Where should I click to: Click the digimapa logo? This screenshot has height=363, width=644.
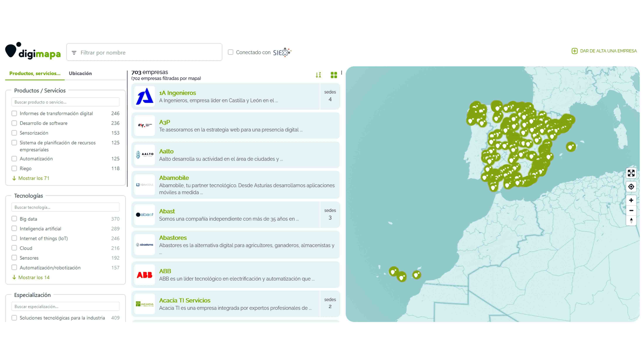(33, 51)
